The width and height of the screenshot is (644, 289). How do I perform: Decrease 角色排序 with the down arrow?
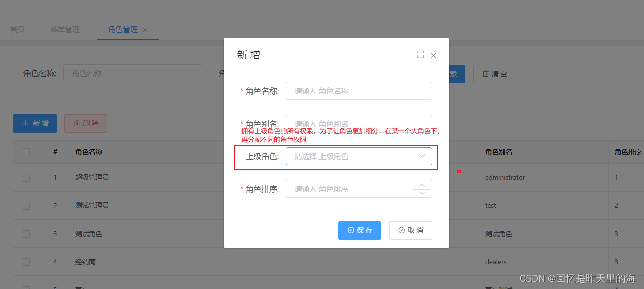(x=422, y=193)
